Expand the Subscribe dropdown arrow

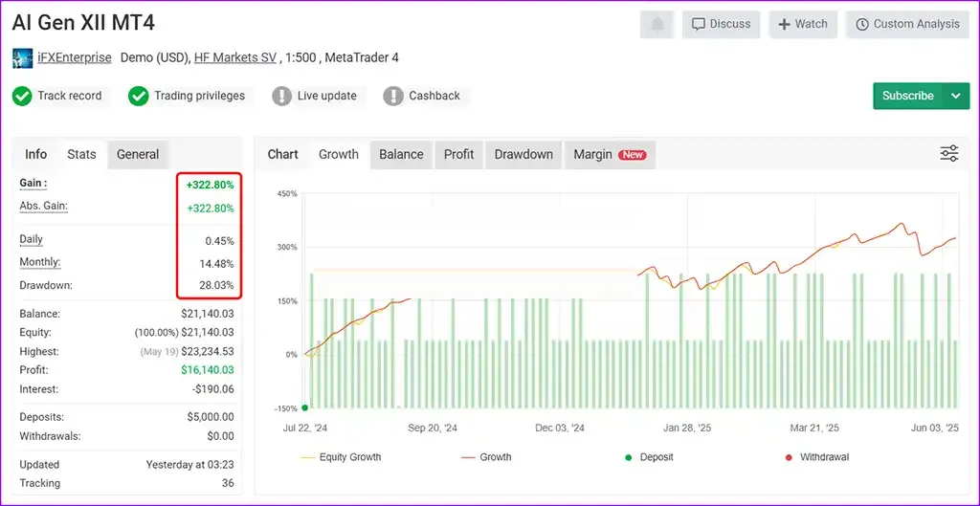(956, 97)
